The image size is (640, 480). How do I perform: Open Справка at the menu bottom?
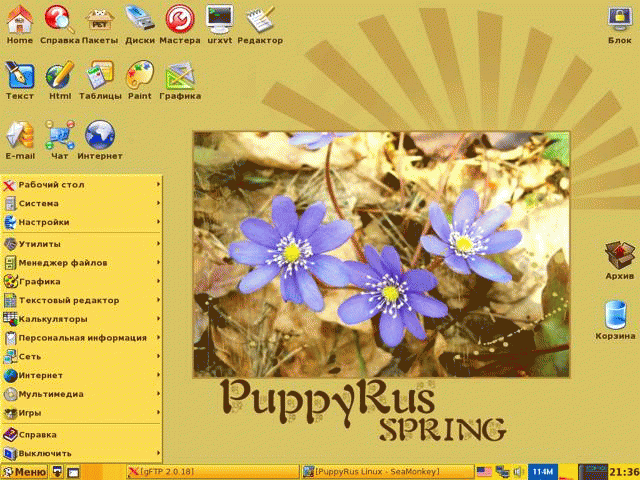point(82,435)
